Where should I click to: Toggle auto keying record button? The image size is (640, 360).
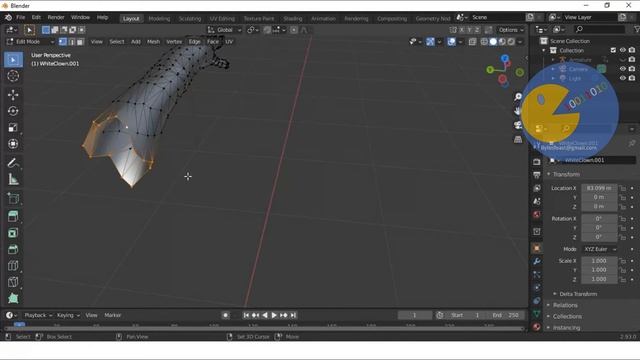pyautogui.click(x=225, y=315)
